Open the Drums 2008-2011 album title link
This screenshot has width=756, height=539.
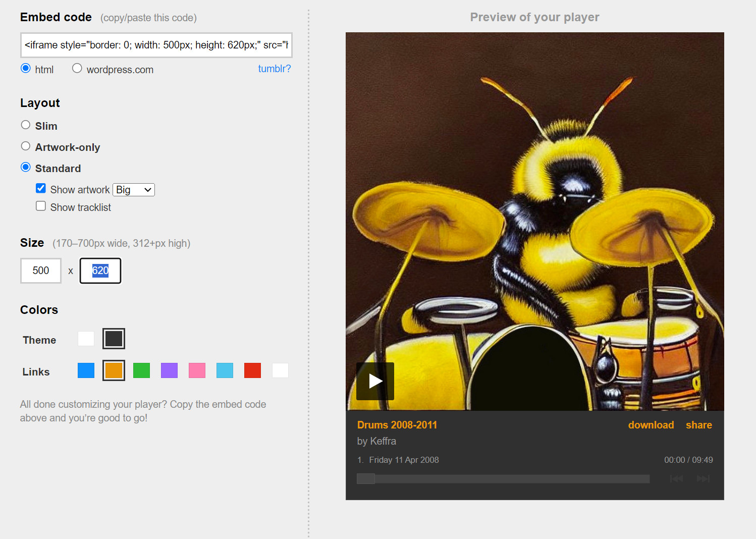tap(397, 425)
